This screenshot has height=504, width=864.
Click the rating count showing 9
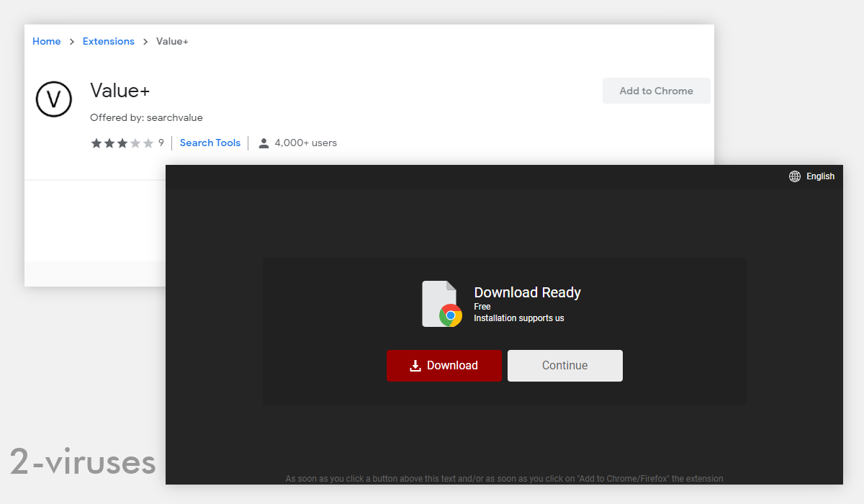(x=161, y=143)
